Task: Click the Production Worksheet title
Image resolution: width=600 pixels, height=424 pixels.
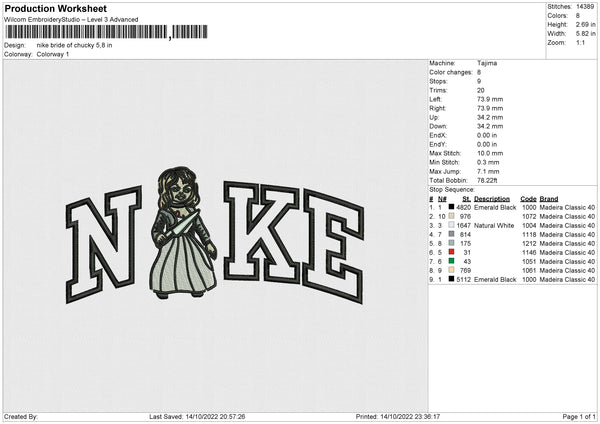Action: [56, 8]
